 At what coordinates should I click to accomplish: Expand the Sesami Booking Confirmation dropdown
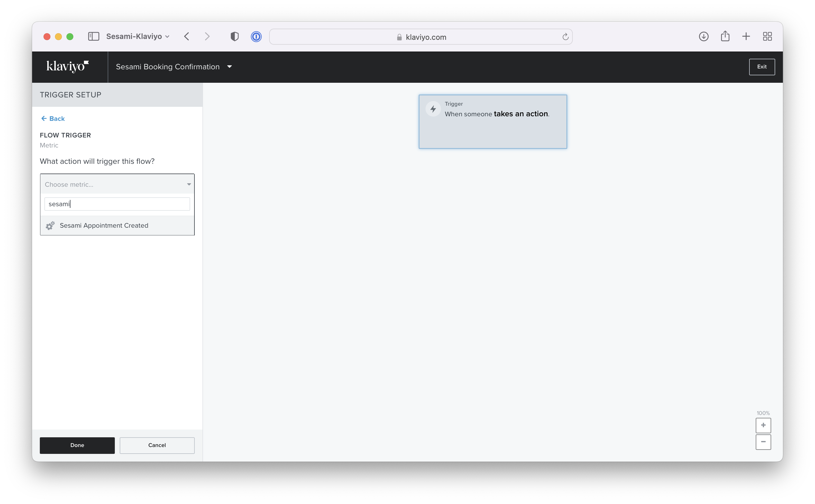(x=229, y=67)
